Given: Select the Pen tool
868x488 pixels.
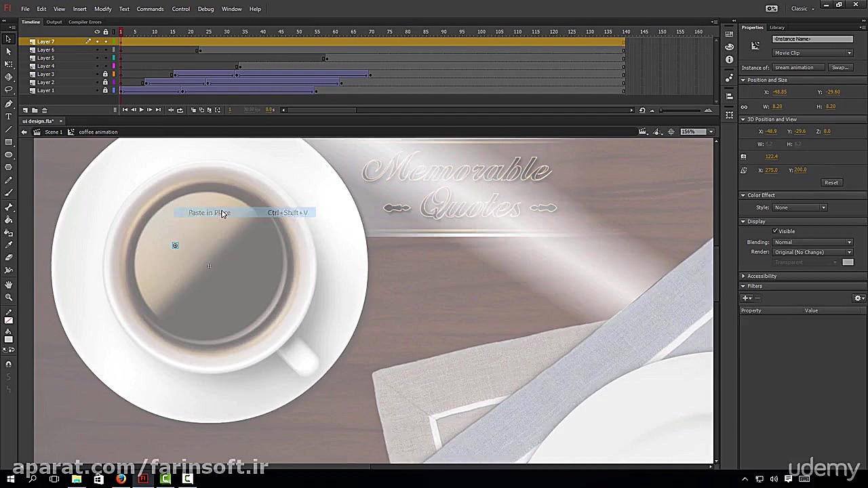Looking at the screenshot, I should [x=9, y=104].
